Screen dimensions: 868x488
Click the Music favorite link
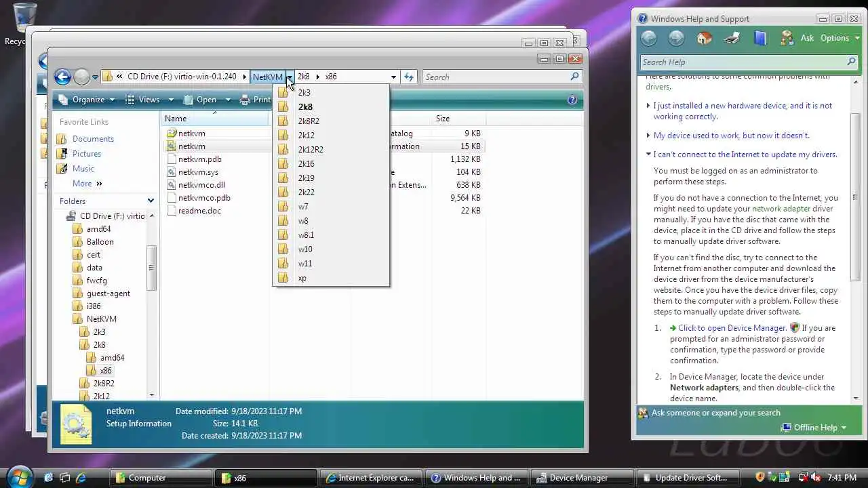pos(83,169)
